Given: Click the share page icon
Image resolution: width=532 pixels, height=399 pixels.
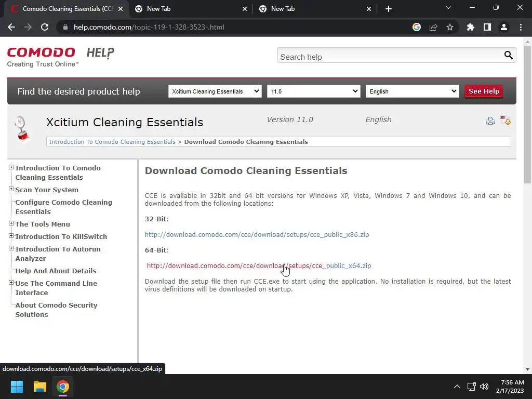Looking at the screenshot, I should [x=433, y=27].
